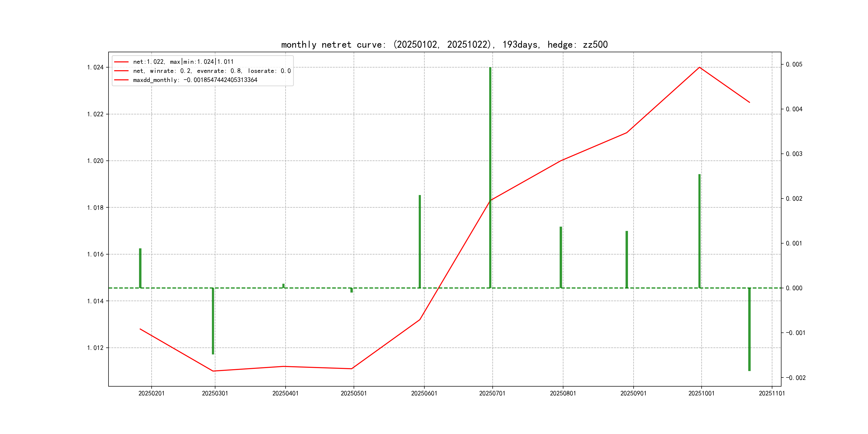
Task: Click the 0.005 right axis label
Action: (794, 64)
